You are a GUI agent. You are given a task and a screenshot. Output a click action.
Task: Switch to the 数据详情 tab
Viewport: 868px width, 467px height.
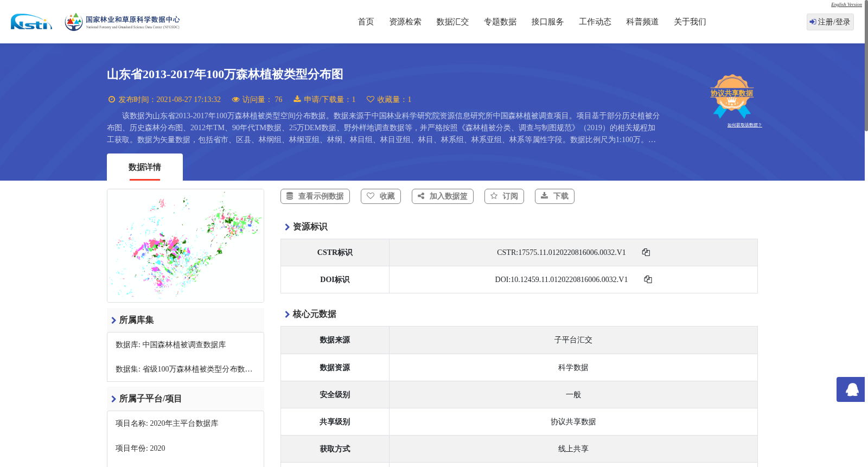(x=145, y=167)
